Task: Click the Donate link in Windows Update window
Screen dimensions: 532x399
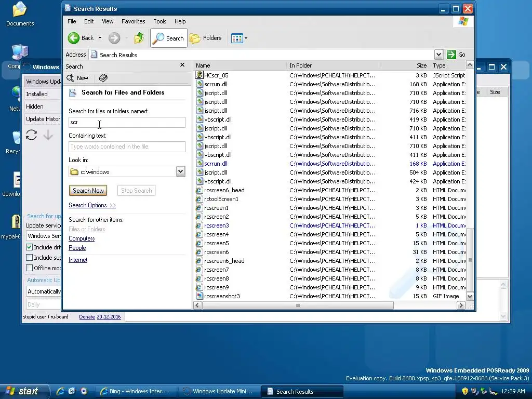Action: 87,316
